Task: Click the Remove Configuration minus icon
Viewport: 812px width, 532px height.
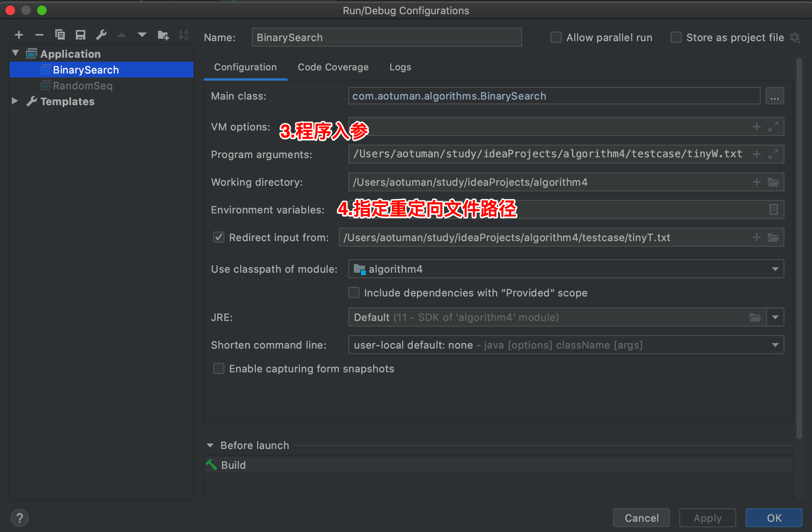Action: pyautogui.click(x=39, y=35)
